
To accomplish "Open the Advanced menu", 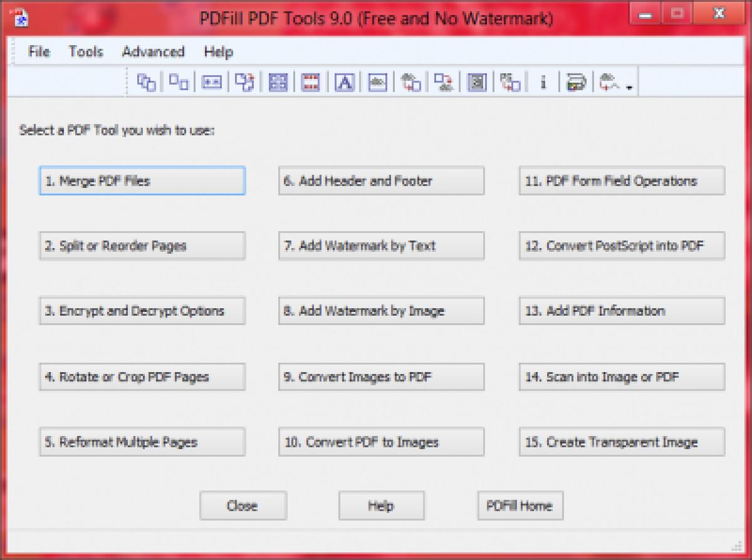I will pos(153,52).
